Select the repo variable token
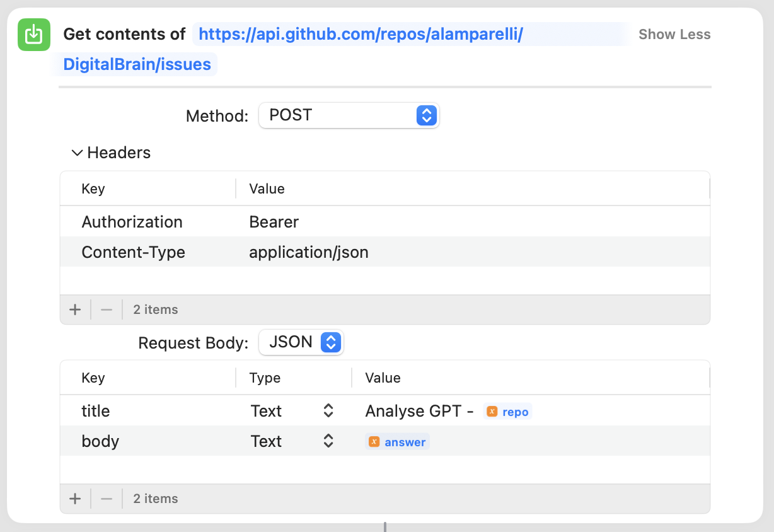This screenshot has width=774, height=532. click(507, 411)
